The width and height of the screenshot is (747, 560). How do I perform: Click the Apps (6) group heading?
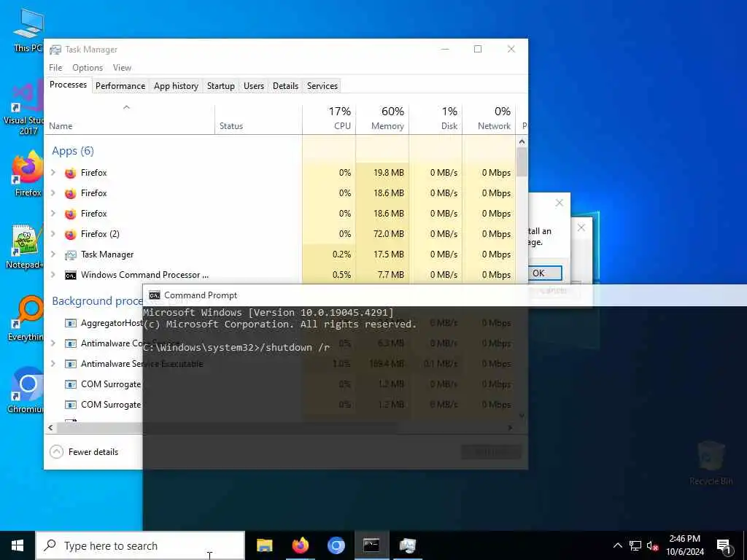tap(73, 151)
